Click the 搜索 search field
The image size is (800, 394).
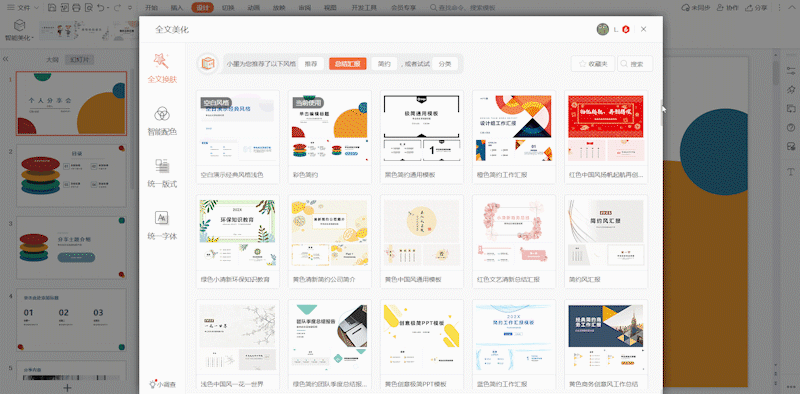[x=635, y=64]
